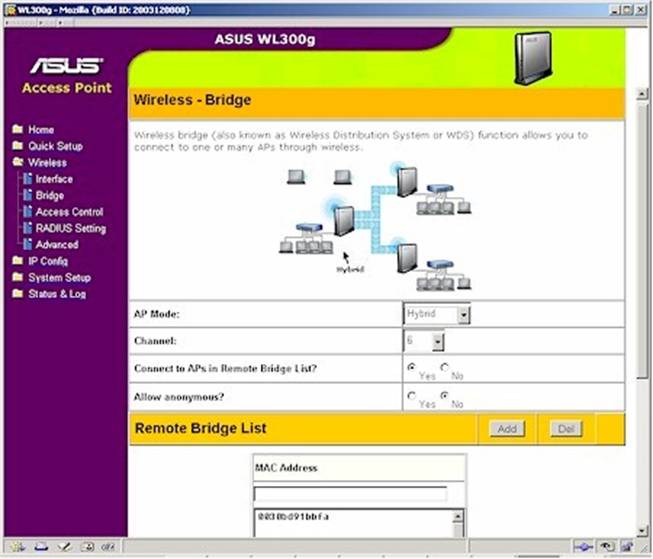653x559 pixels.
Task: Click the Wireless - Bridge heading
Action: pyautogui.click(x=192, y=100)
